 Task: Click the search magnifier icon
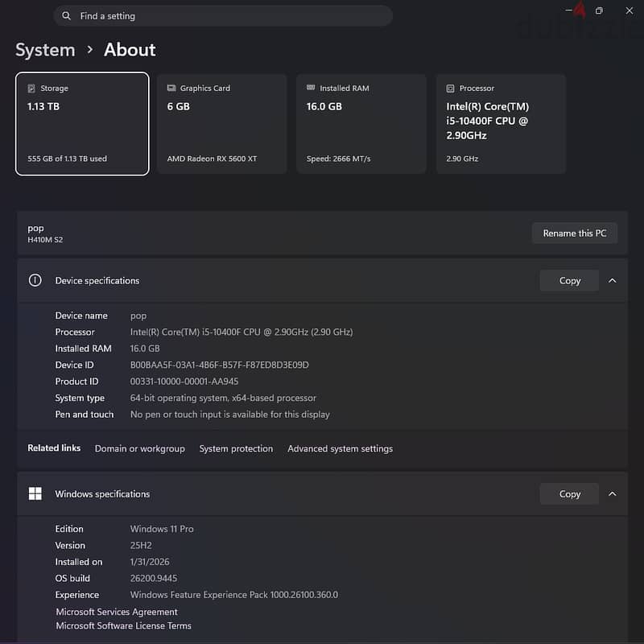[x=66, y=16]
